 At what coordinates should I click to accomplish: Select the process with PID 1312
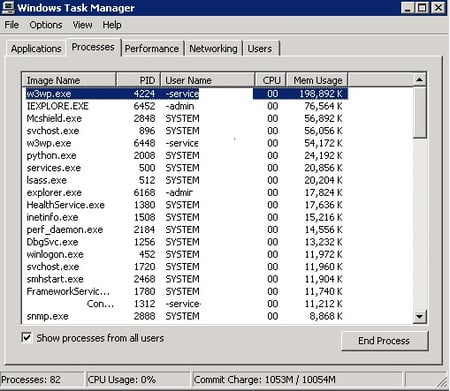coord(187,304)
